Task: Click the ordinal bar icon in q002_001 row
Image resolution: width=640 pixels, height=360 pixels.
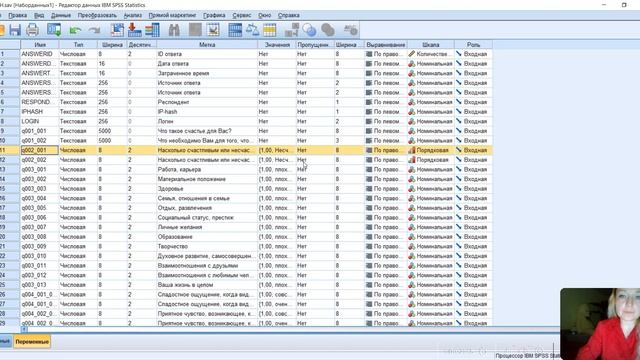Action: click(411, 150)
